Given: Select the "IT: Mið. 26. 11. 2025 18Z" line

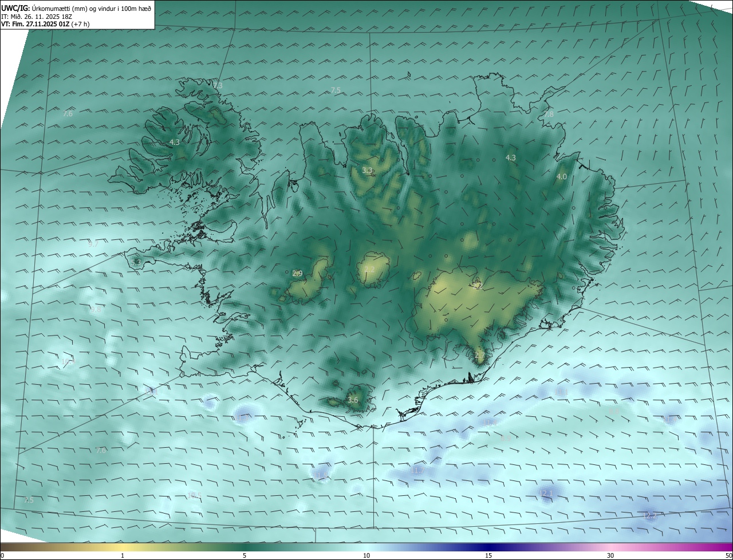Looking at the screenshot, I should click(38, 16).
